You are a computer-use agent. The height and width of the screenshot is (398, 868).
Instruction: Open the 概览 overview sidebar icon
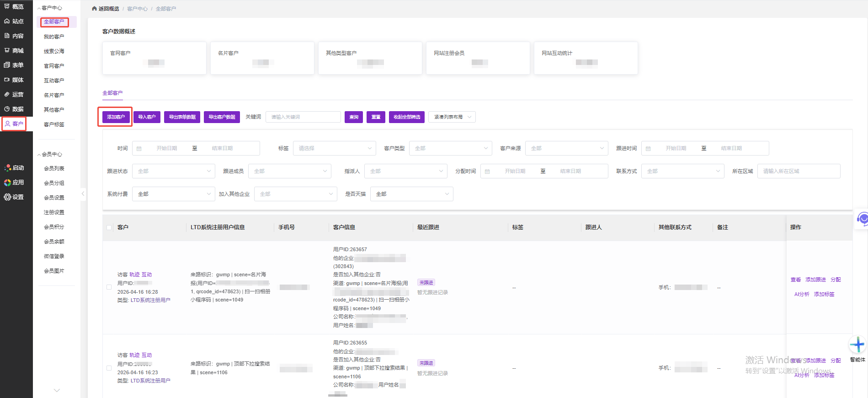point(7,6)
